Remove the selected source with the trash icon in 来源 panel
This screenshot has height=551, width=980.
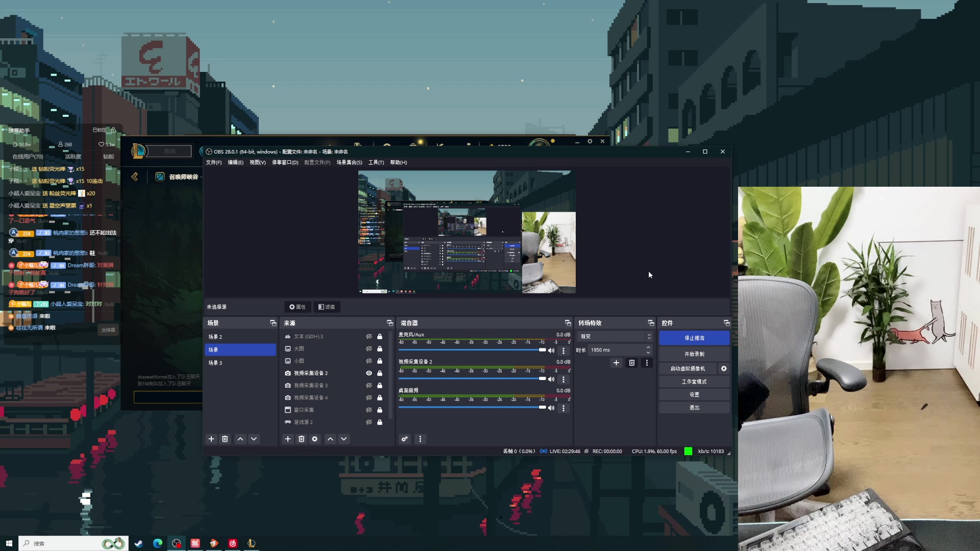coord(301,439)
